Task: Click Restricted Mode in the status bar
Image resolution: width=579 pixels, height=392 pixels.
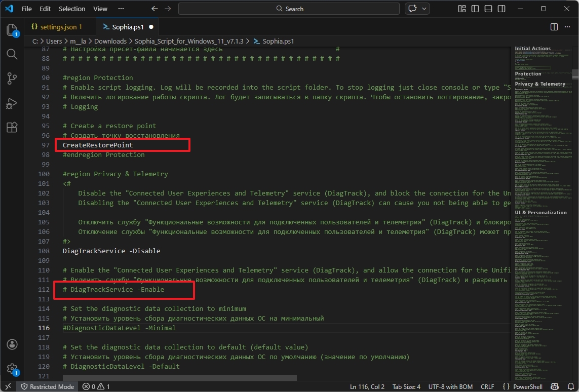Action: [47, 386]
